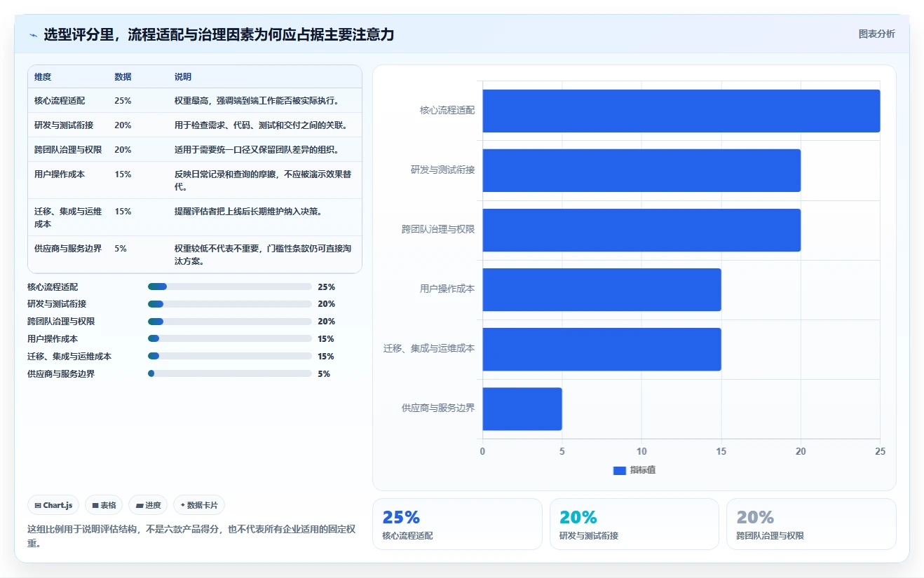924x578 pixels.
Task: Click table cell 迁移、集成与运维成本
Action: 68,217
